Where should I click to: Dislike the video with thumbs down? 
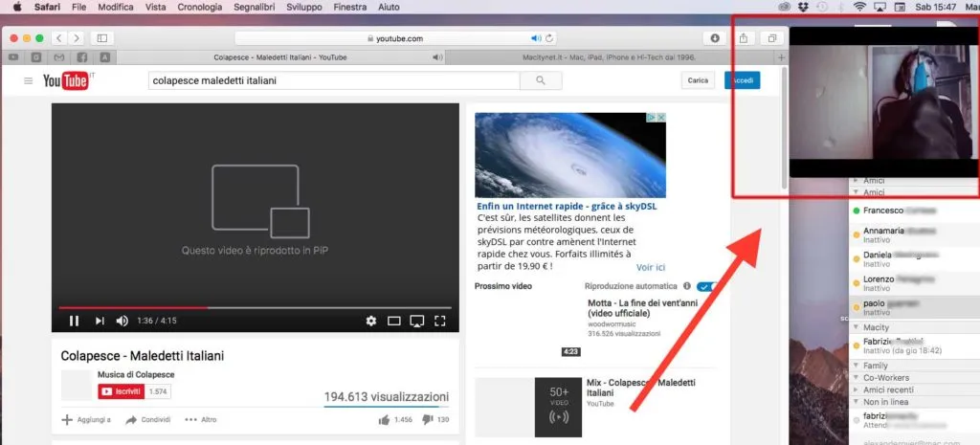coord(428,419)
